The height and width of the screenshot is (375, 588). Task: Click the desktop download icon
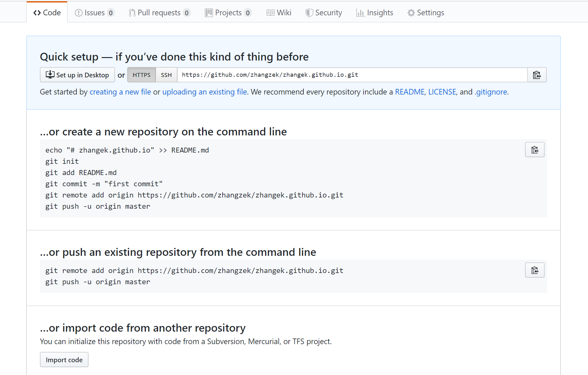click(x=50, y=75)
